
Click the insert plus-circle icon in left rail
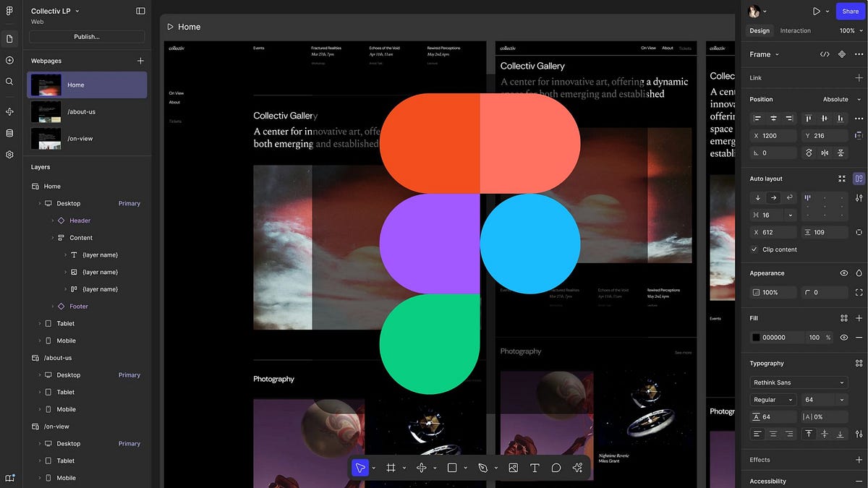point(9,61)
